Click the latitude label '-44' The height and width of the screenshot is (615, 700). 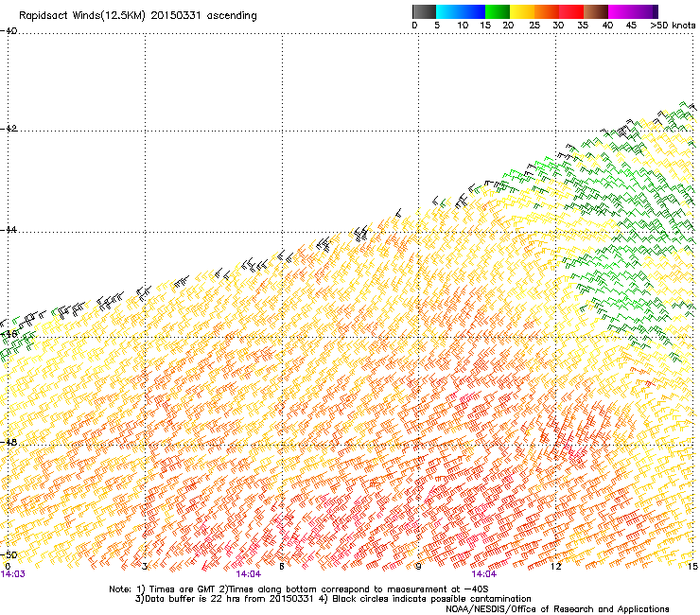pos(9,230)
